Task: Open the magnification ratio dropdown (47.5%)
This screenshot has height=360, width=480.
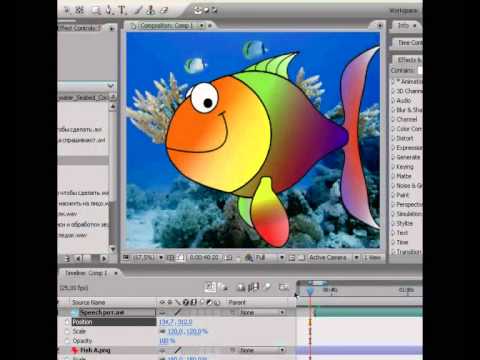Action: pyautogui.click(x=148, y=258)
